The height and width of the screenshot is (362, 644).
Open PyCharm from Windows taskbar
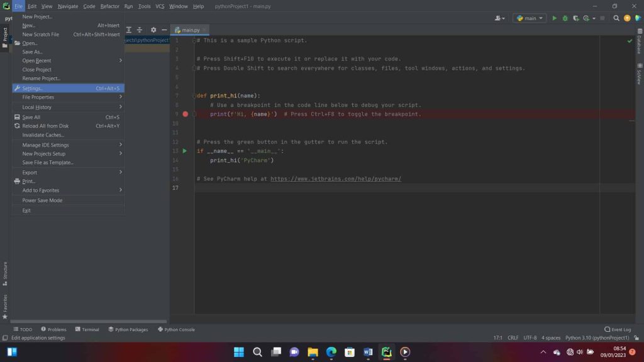[387, 352]
